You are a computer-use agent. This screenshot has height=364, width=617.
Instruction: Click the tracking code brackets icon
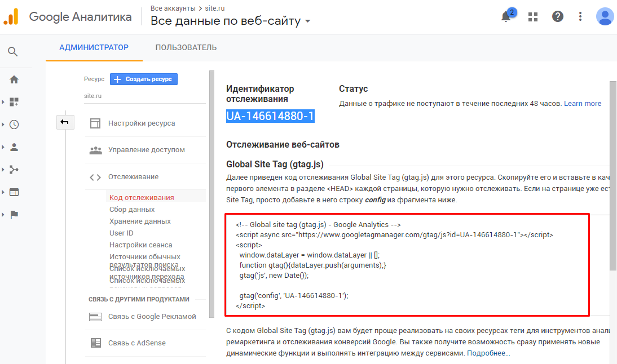pyautogui.click(x=95, y=177)
